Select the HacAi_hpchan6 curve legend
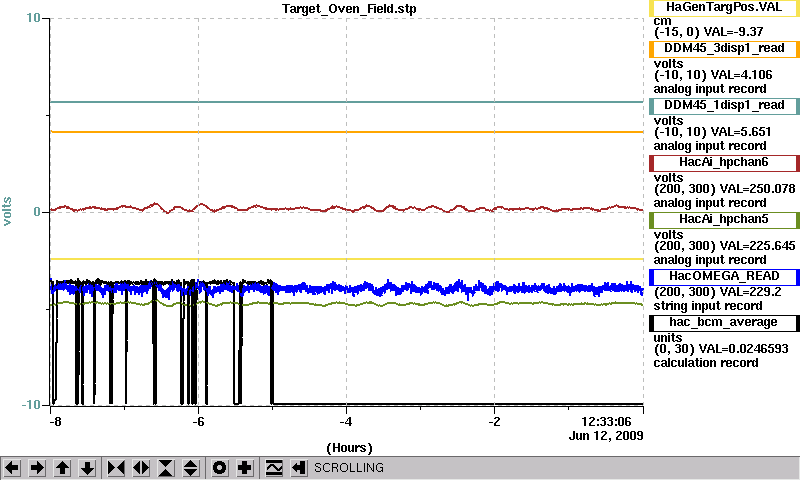 pos(724,163)
